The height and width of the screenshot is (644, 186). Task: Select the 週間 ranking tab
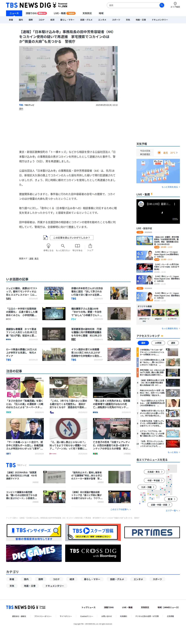[173, 343]
